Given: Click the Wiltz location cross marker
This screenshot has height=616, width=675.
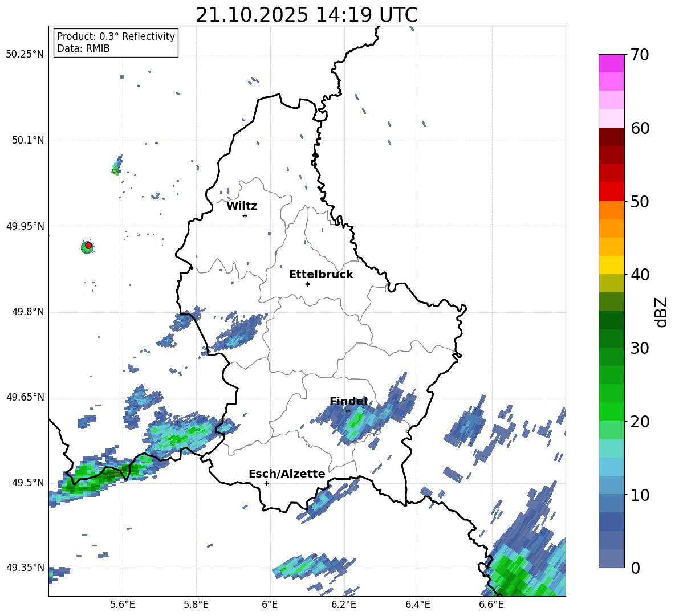Looking at the screenshot, I should pyautogui.click(x=245, y=215).
